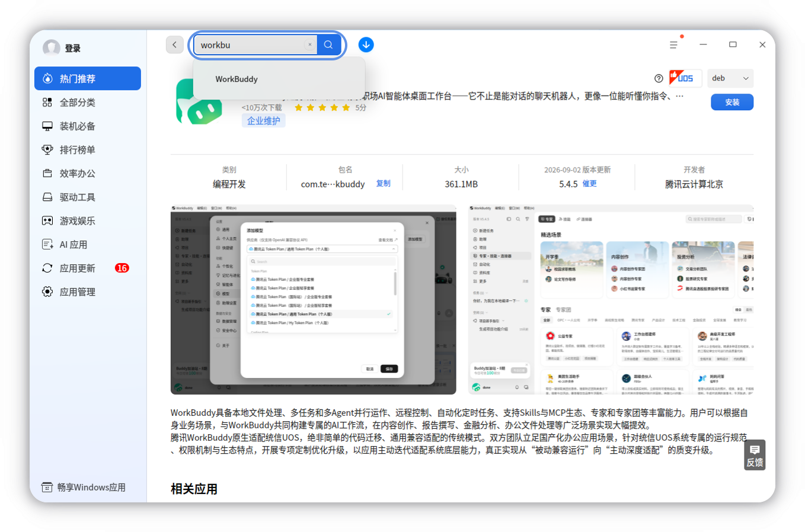Open 排行榜单 rankings
Image resolution: width=805 pixels, height=532 pixels.
pyautogui.click(x=88, y=150)
